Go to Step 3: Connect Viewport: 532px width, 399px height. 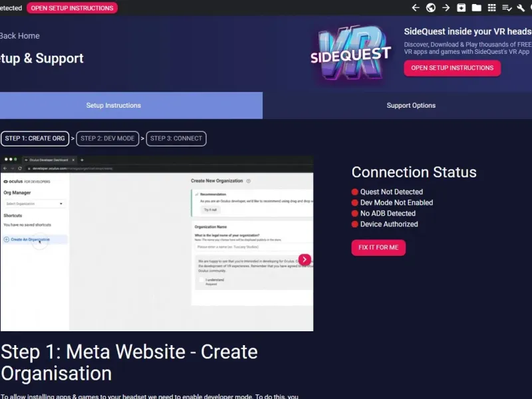click(x=176, y=138)
